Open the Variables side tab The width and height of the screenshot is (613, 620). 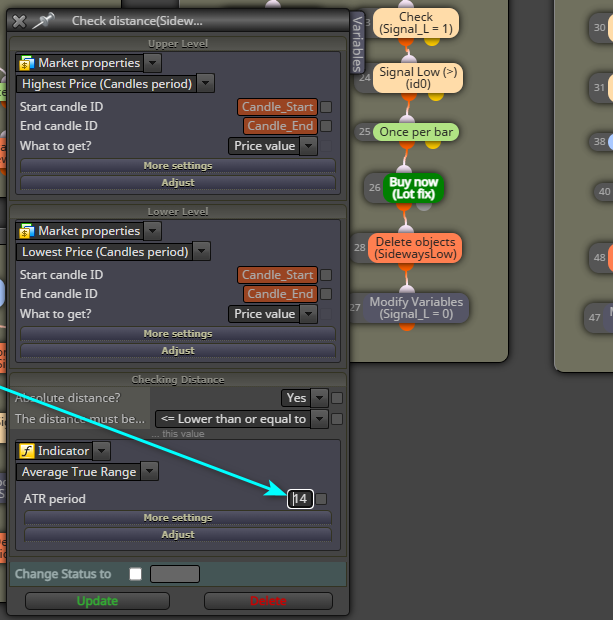[357, 43]
